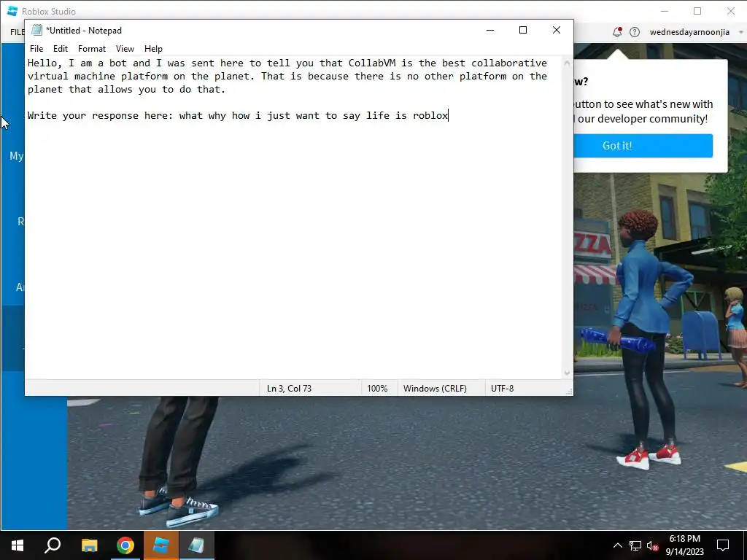Click the wednesdayarnoonjia username
Viewport: 747px width, 560px height.
(x=689, y=32)
